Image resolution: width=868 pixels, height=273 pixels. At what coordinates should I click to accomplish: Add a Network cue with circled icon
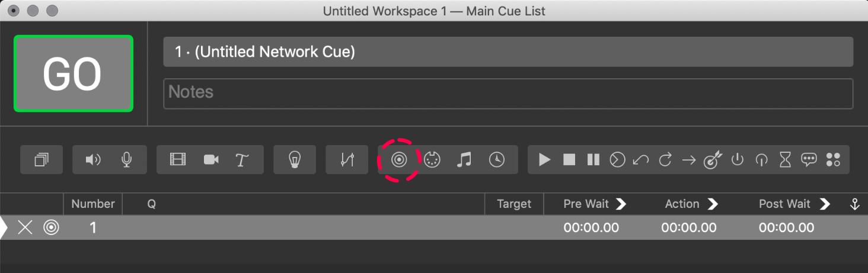(x=399, y=160)
